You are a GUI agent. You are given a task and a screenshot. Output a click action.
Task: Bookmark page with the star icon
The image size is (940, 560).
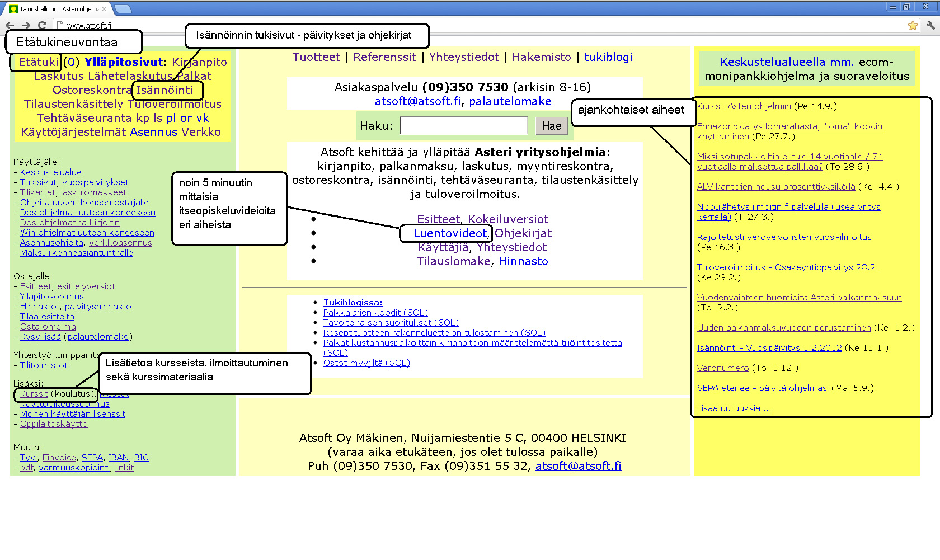click(913, 25)
